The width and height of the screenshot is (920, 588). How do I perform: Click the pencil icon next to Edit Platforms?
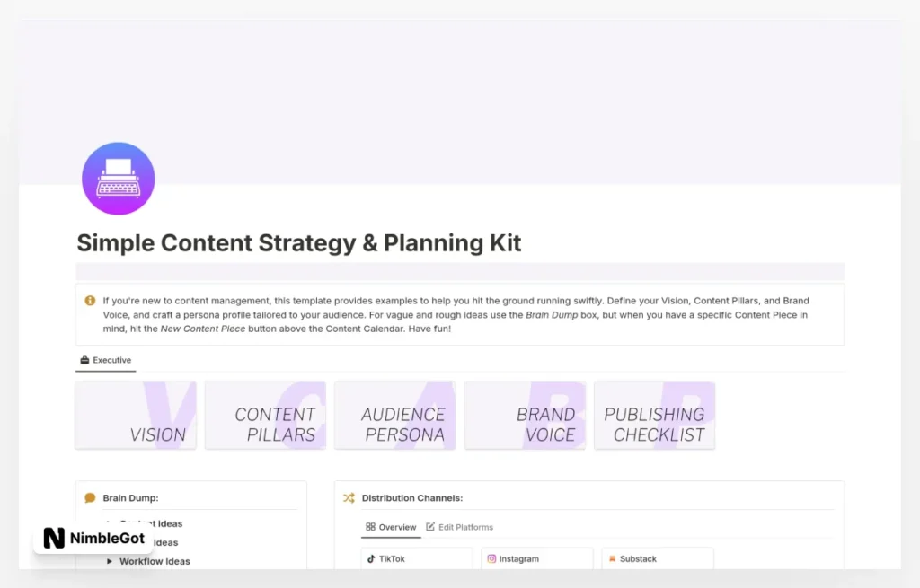pyautogui.click(x=430, y=527)
